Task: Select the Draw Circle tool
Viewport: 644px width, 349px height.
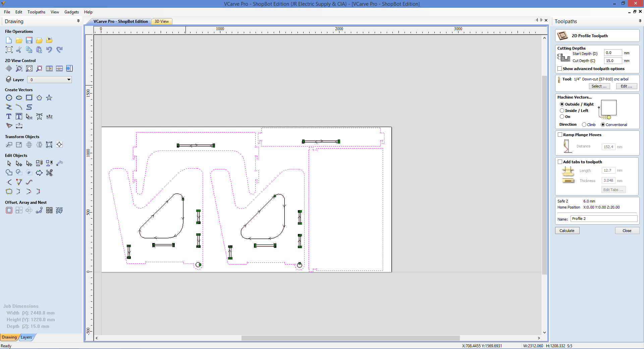Action: (9, 98)
